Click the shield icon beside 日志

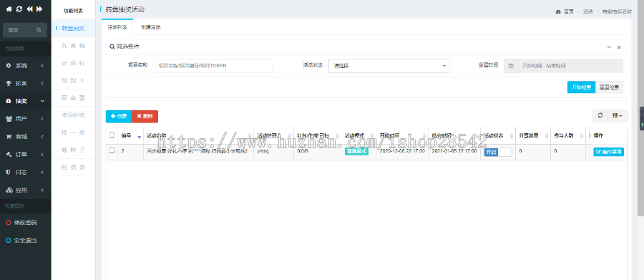8,173
